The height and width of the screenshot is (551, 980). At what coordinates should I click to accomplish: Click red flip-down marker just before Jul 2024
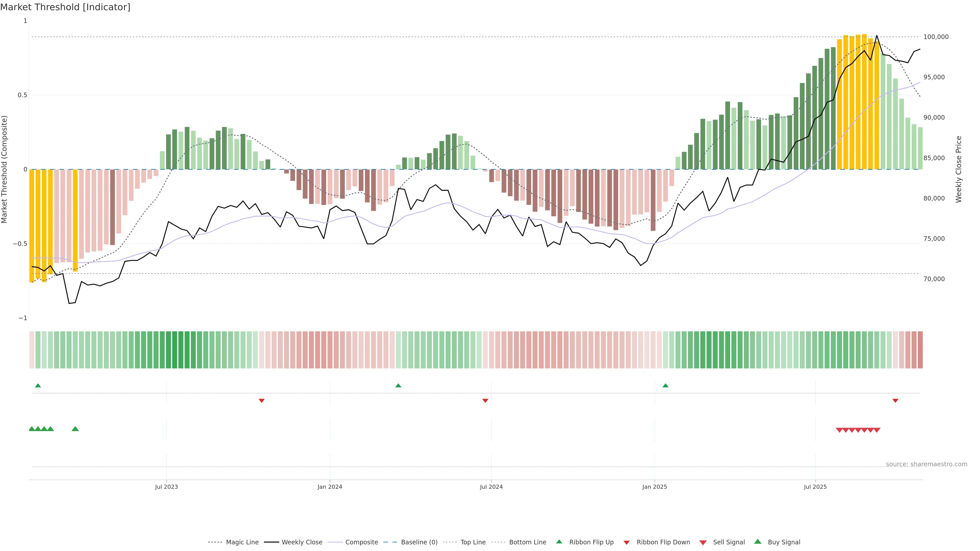[x=485, y=400]
